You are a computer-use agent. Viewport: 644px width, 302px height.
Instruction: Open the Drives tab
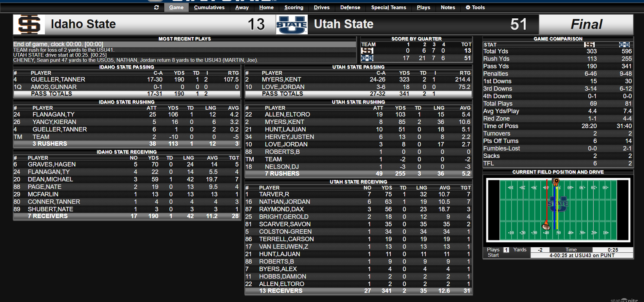(x=321, y=7)
